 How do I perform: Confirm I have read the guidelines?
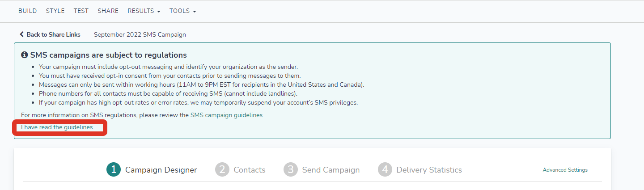57,127
